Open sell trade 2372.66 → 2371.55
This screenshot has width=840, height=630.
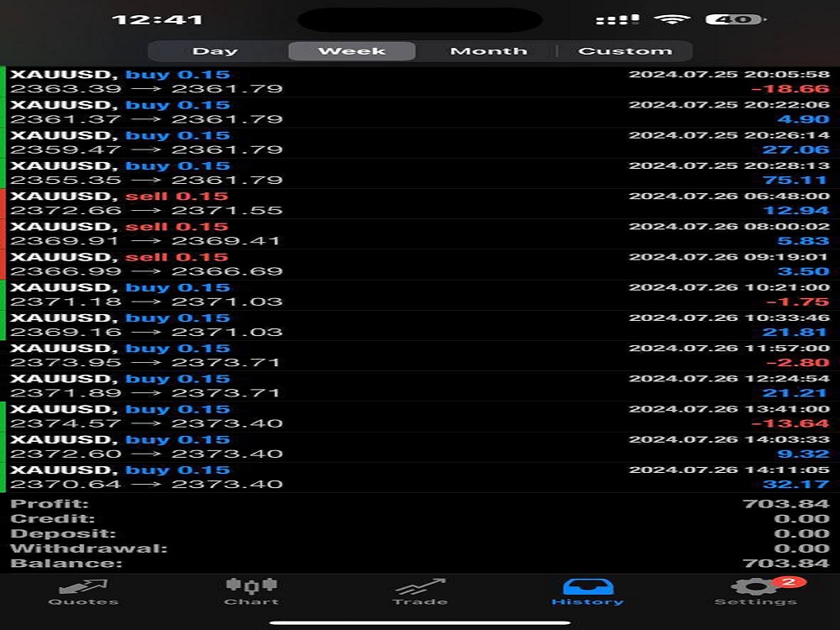(420, 203)
